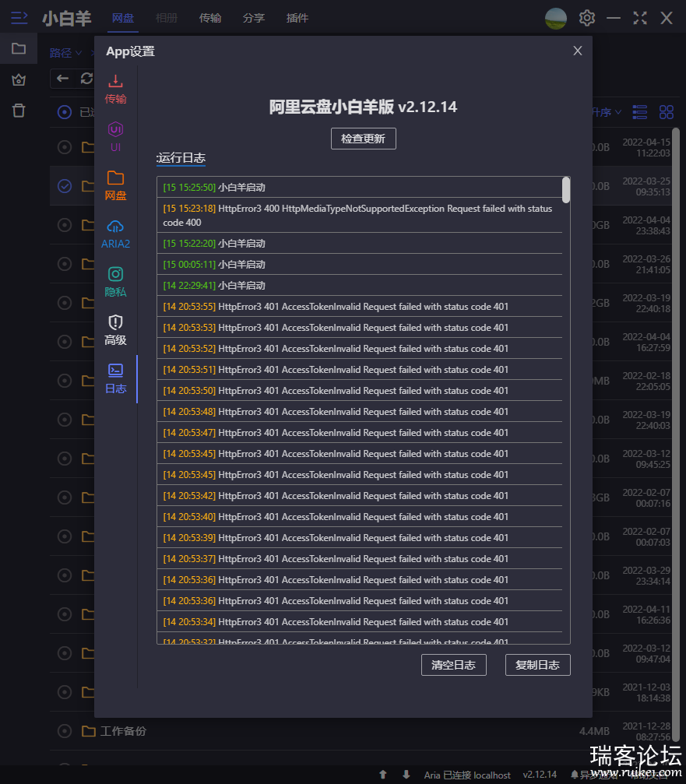
Task: Click the folder icon beside 工作备份
Action: [x=89, y=731]
